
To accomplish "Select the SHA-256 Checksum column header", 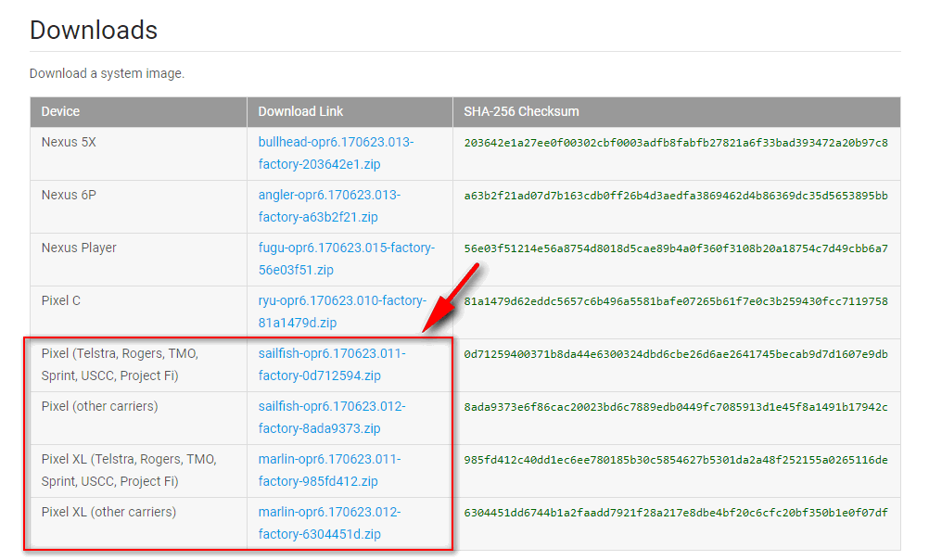I will click(x=521, y=111).
